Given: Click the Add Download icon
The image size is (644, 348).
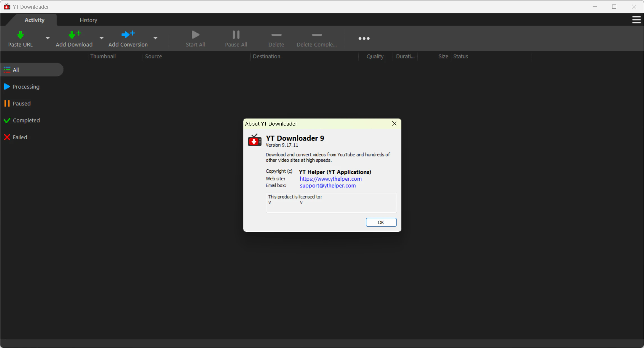Looking at the screenshot, I should tap(74, 35).
